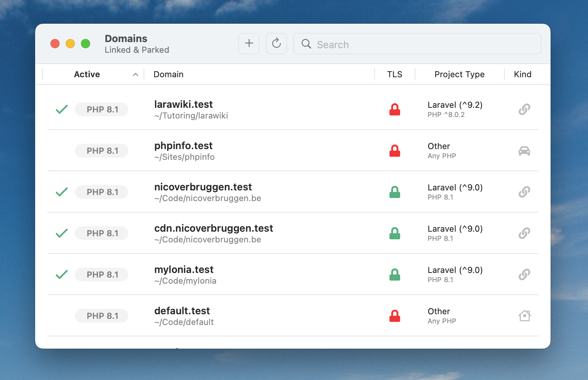
Task: Click red lock for default.test
Action: pyautogui.click(x=395, y=316)
